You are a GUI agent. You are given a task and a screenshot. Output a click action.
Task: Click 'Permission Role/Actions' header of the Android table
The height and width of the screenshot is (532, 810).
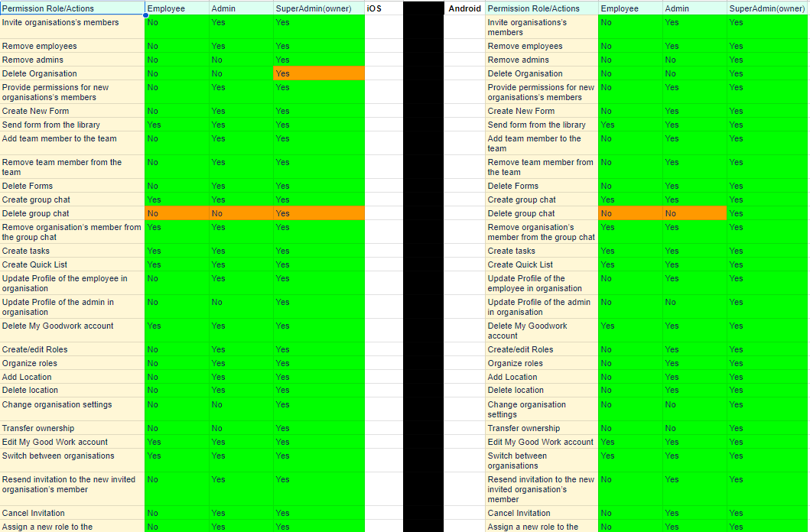(x=542, y=8)
